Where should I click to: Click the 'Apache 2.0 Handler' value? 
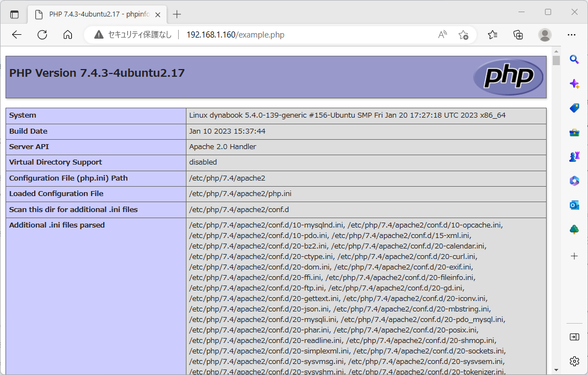(x=223, y=147)
